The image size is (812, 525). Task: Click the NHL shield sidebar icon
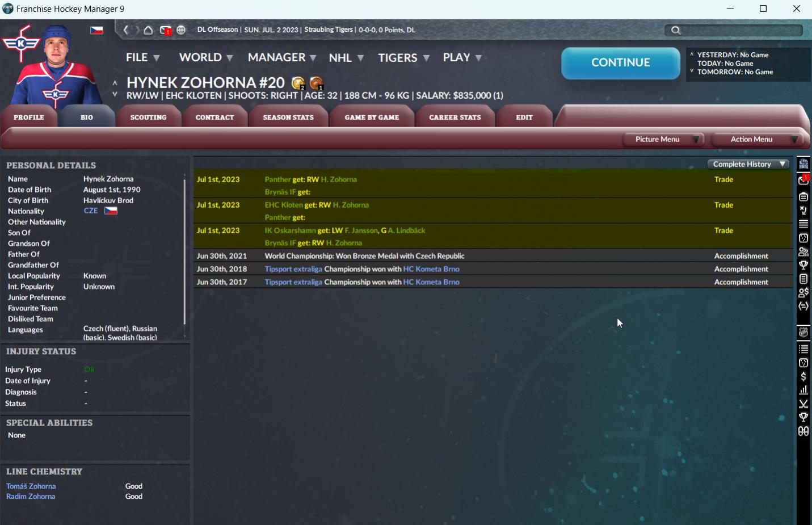tap(803, 333)
